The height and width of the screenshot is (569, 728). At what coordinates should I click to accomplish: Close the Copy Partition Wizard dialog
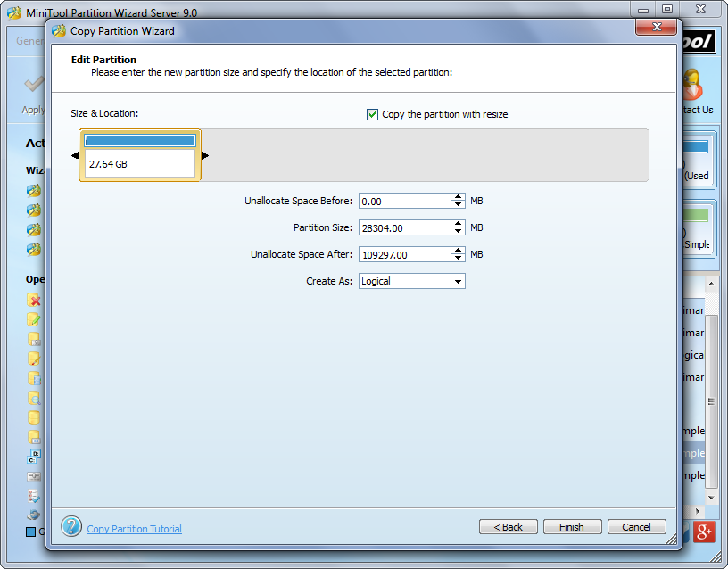coord(656,27)
